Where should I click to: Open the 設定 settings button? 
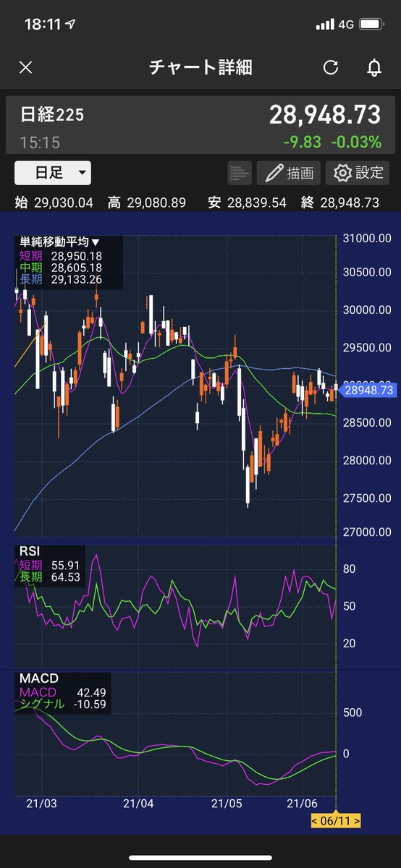pos(358,173)
